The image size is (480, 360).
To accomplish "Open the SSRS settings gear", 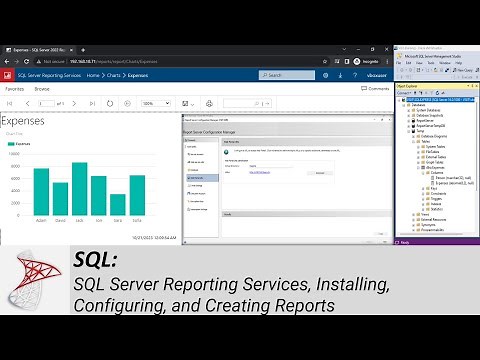I will pyautogui.click(x=326, y=75).
